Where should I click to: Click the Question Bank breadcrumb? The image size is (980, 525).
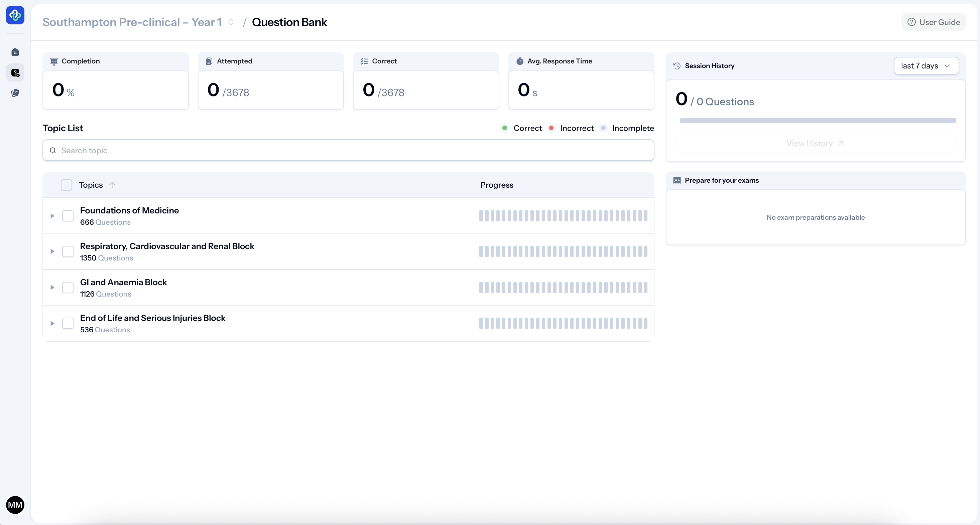pos(289,22)
